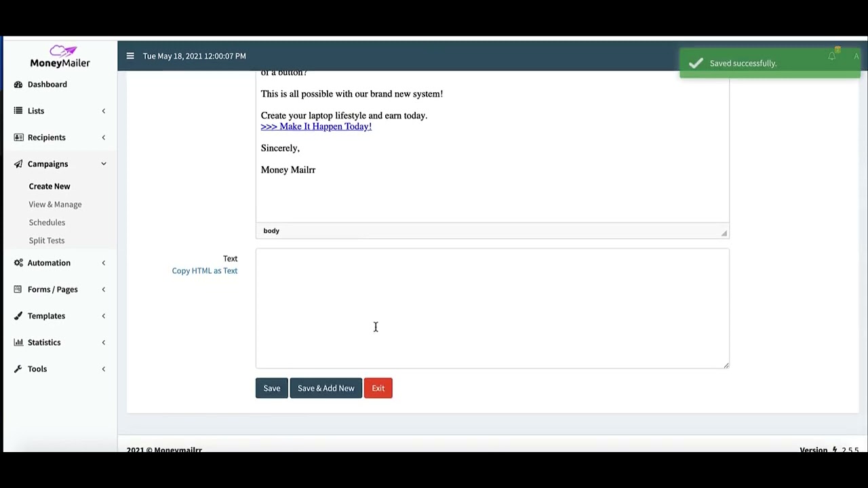Open the Dashboard menu item
This screenshot has height=488, width=868.
[47, 84]
